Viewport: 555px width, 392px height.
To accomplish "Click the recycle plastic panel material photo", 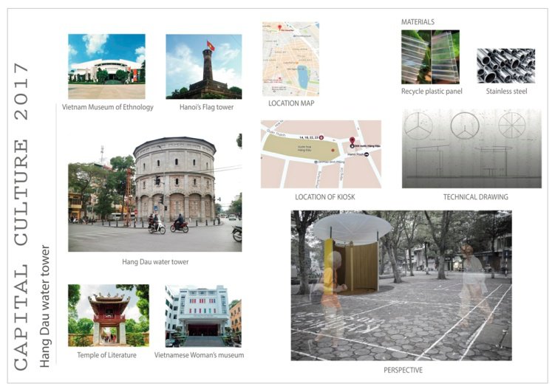I will 430,57.
